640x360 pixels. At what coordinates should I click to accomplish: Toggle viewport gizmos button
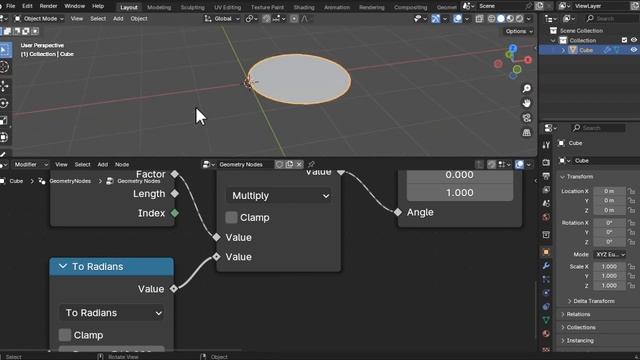click(x=436, y=19)
